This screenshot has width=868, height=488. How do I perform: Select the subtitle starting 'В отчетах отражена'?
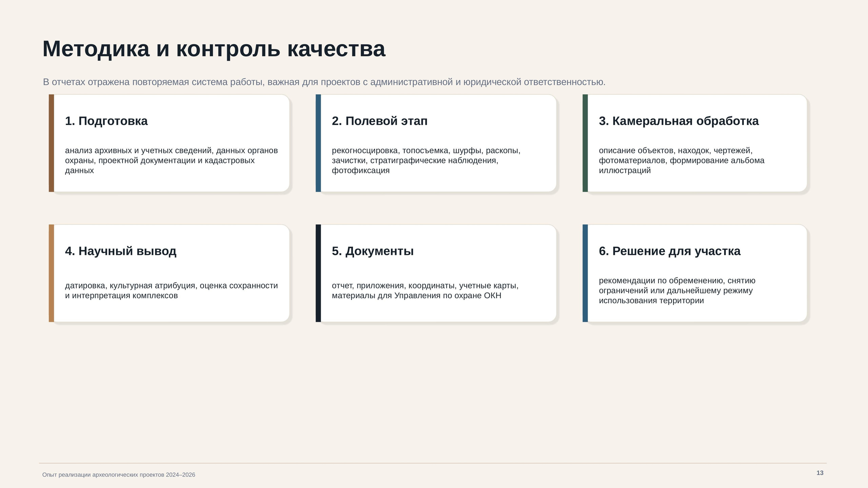coord(324,82)
